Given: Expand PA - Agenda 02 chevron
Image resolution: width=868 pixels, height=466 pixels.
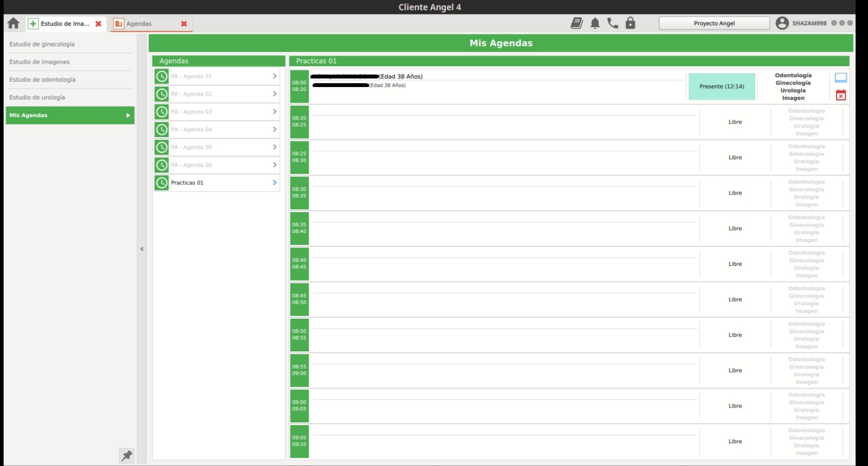Looking at the screenshot, I should click(x=274, y=94).
